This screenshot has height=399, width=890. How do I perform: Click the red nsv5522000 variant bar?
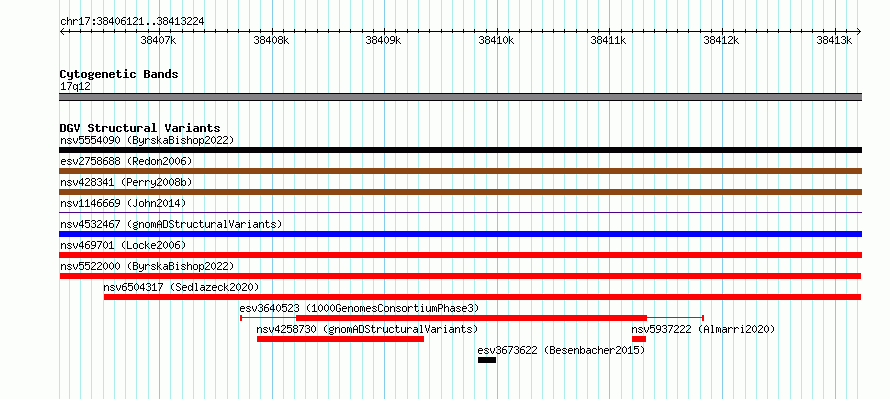tap(460, 276)
